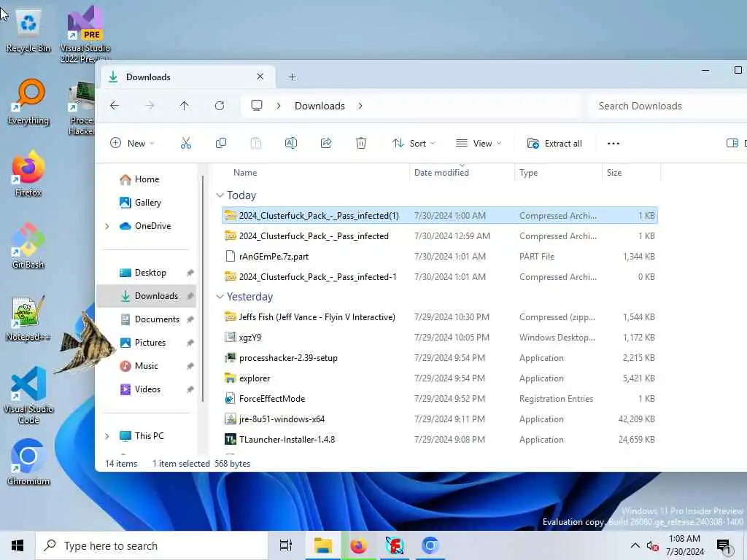Image resolution: width=747 pixels, height=560 pixels.
Task: Open Pictures in the navigation pane
Action: [150, 343]
